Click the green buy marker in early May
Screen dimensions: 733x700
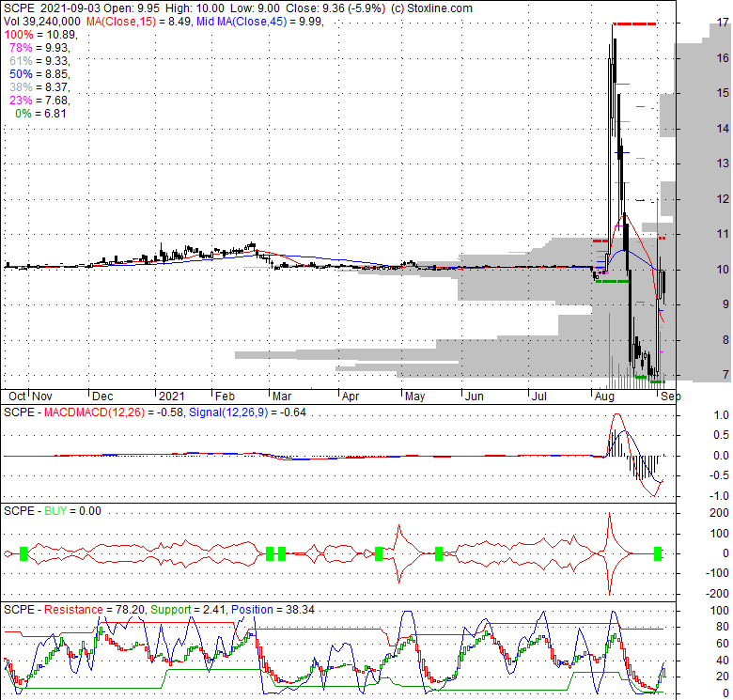coord(379,553)
